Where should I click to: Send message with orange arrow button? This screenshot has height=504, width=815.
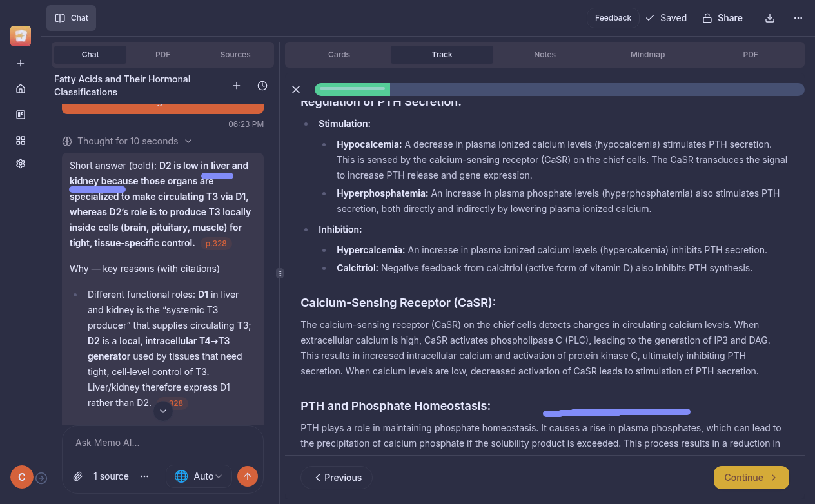248,476
